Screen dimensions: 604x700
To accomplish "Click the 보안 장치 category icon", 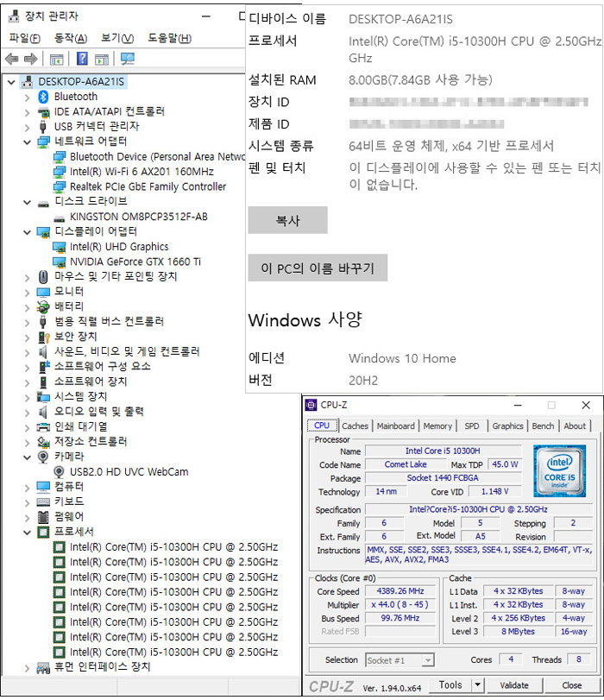I will tap(43, 337).
